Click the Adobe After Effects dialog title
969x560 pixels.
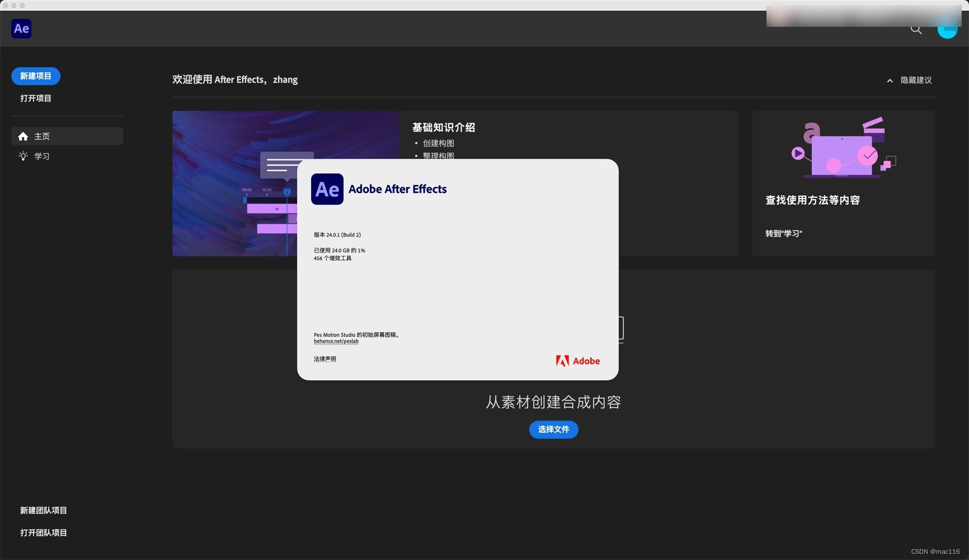[x=398, y=189]
